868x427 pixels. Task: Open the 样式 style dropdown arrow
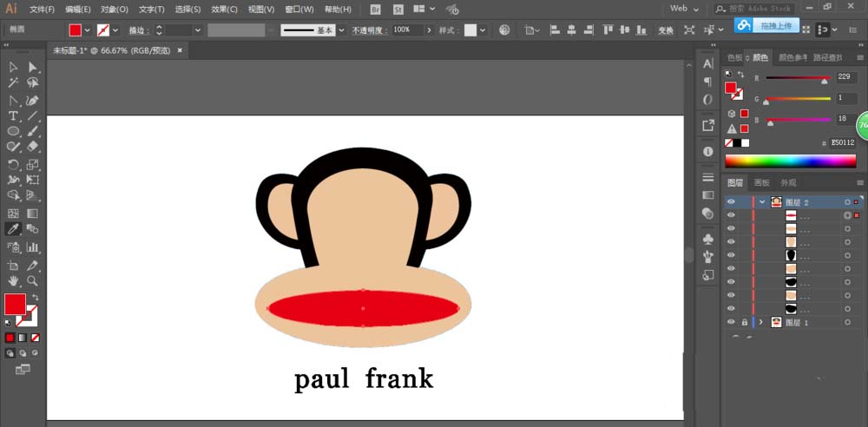(483, 30)
